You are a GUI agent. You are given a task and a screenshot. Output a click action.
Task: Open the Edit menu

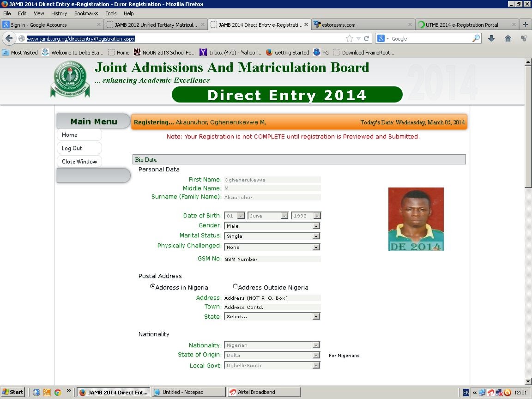tap(22, 13)
